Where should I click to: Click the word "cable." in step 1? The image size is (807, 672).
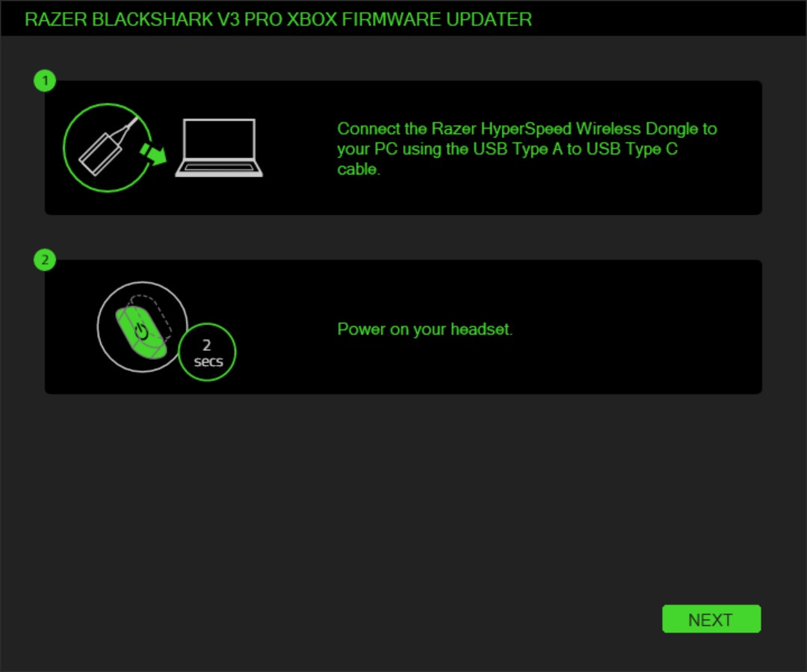[x=359, y=169]
